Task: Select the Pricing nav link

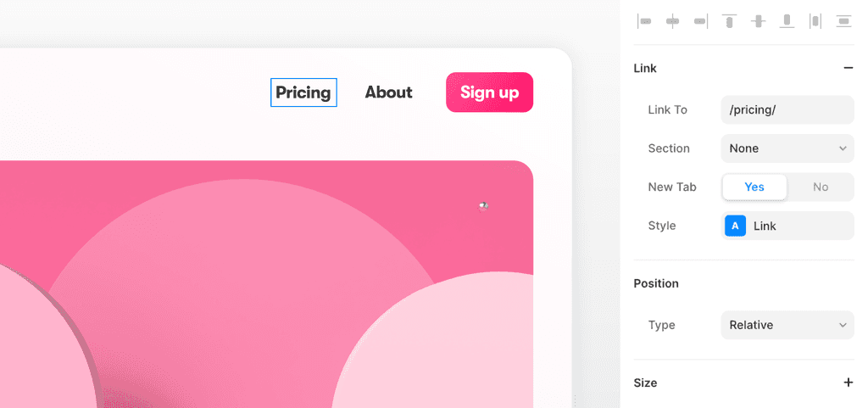Action: tap(303, 92)
